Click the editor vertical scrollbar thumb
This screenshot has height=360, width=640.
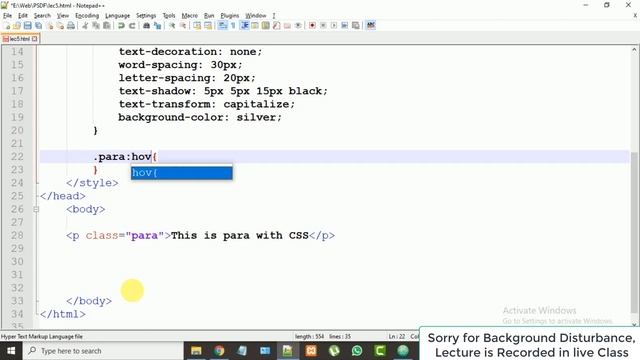tap(634, 233)
